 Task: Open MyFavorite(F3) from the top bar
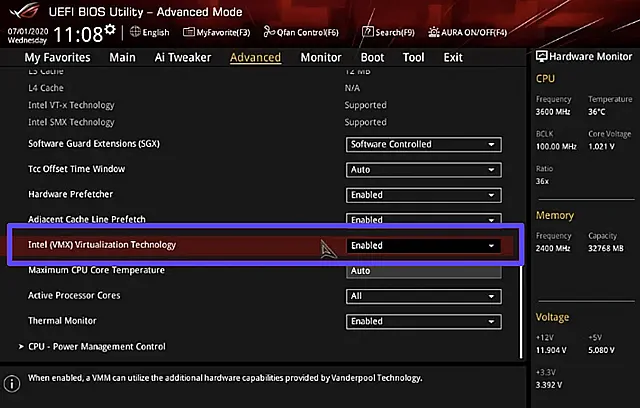click(x=216, y=32)
